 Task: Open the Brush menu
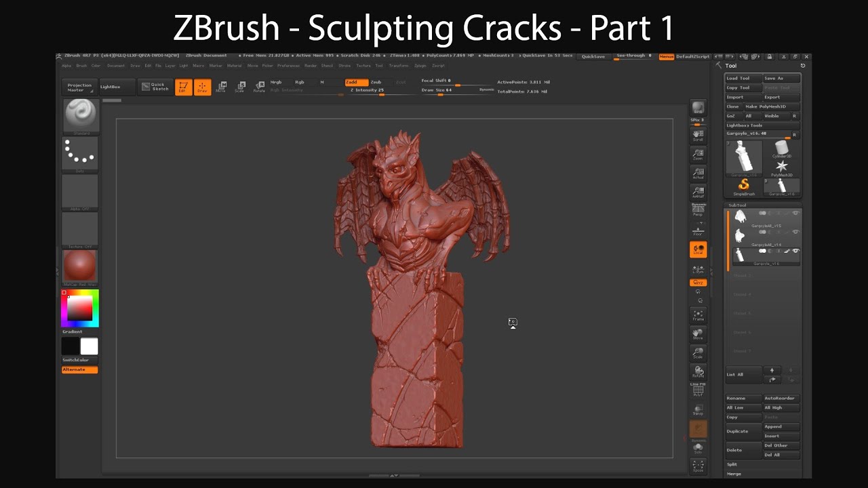81,66
